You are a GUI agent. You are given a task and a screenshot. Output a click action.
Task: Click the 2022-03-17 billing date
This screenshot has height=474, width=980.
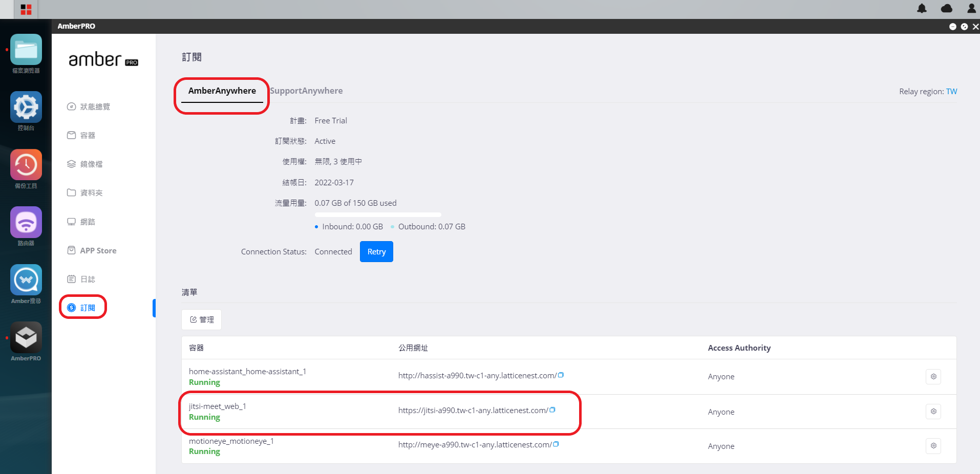point(334,183)
